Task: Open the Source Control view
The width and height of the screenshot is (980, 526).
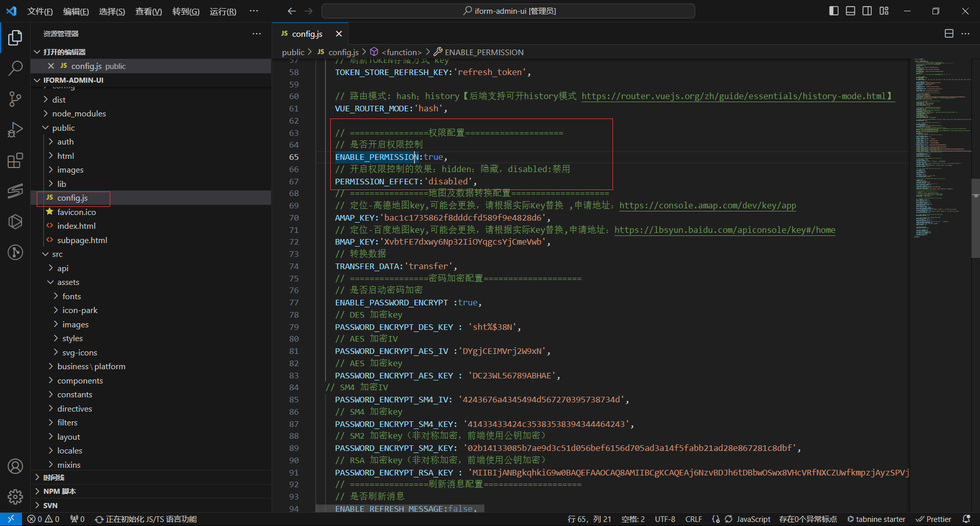Action: click(15, 99)
